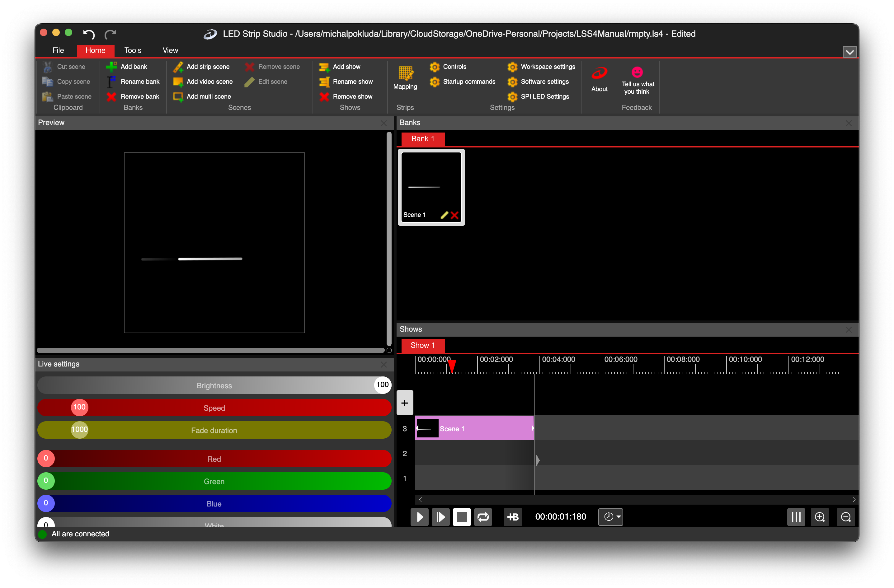Image resolution: width=894 pixels, height=588 pixels.
Task: Click the redo arrow in title bar
Action: [x=110, y=34]
